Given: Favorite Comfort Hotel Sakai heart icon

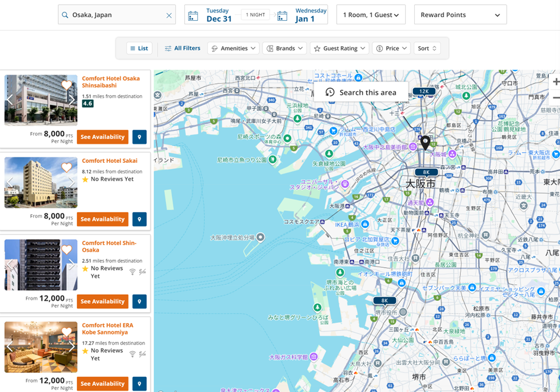Looking at the screenshot, I should (67, 167).
